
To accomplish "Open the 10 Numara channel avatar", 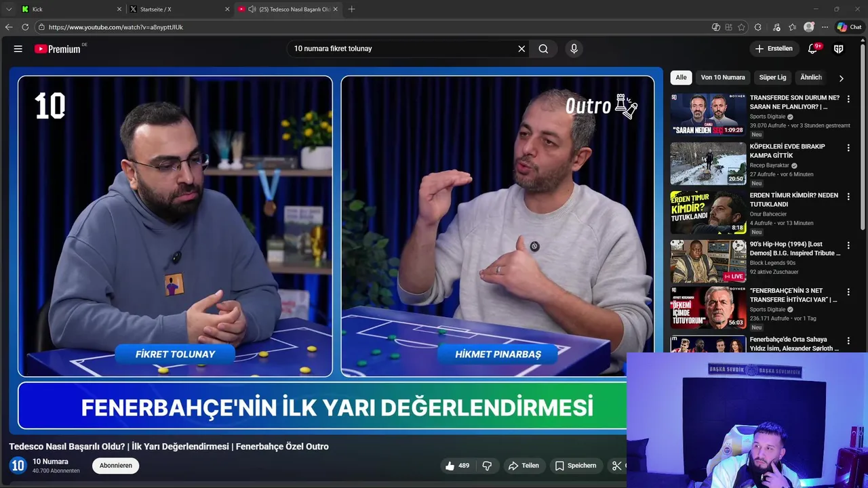I will 18,466.
